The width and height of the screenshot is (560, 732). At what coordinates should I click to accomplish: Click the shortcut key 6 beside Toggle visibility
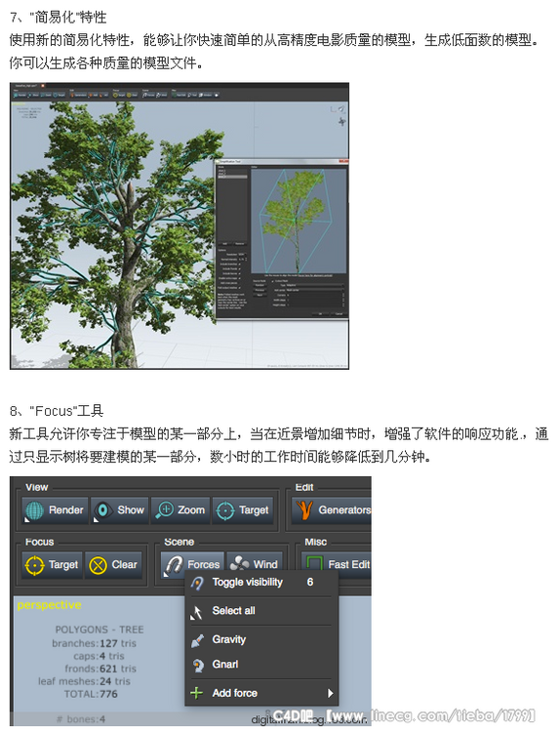coord(310,582)
